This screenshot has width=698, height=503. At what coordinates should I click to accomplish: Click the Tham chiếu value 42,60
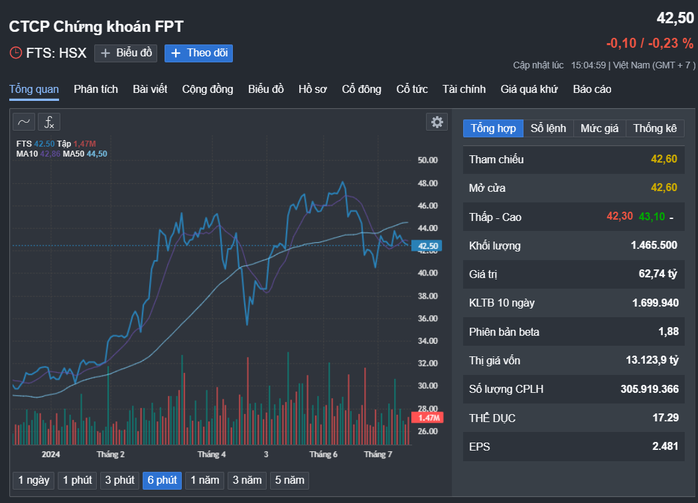(664, 159)
